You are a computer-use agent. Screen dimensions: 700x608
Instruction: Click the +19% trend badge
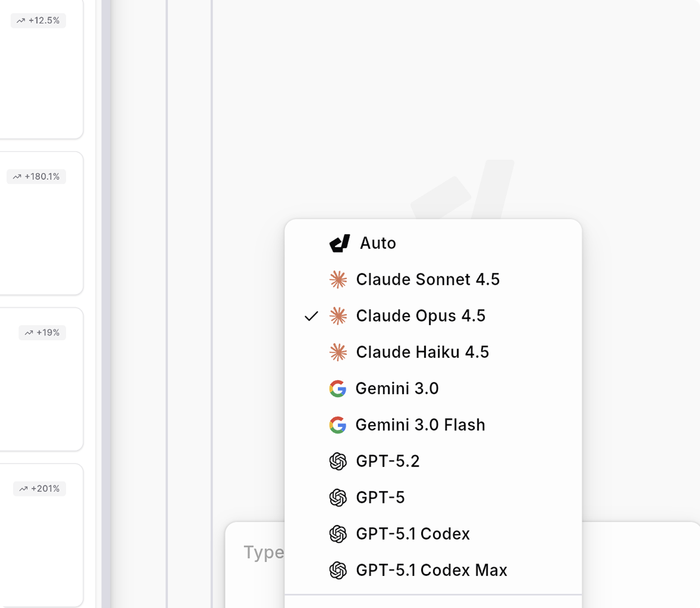pyautogui.click(x=42, y=332)
